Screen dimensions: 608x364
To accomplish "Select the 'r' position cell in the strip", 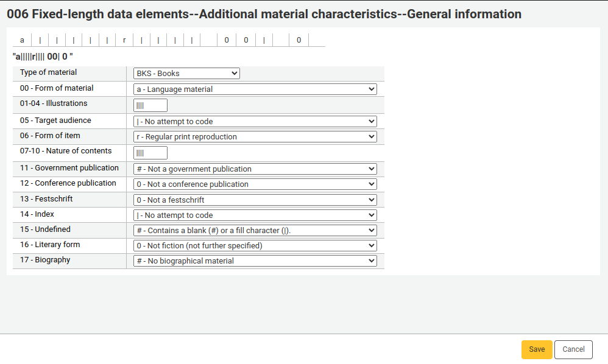I will pos(124,40).
